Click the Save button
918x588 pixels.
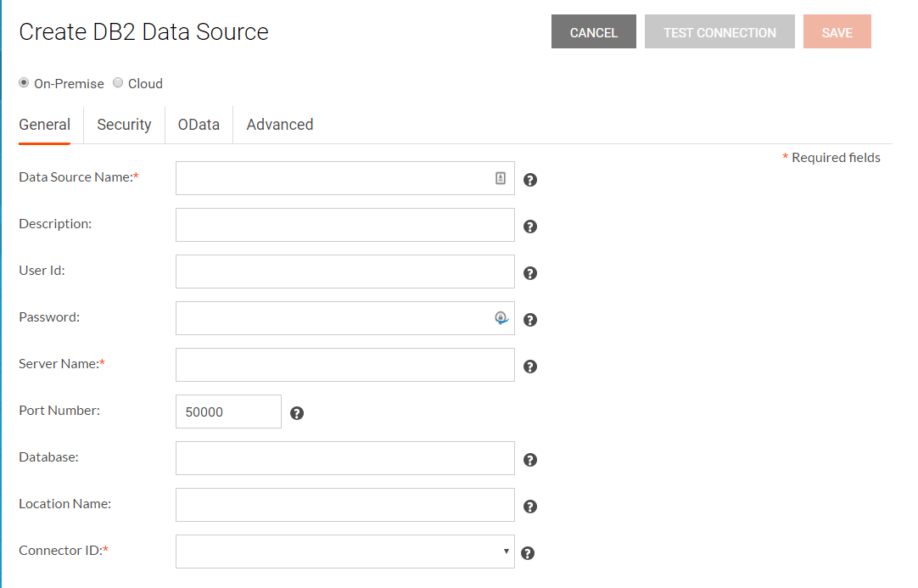coord(837,31)
